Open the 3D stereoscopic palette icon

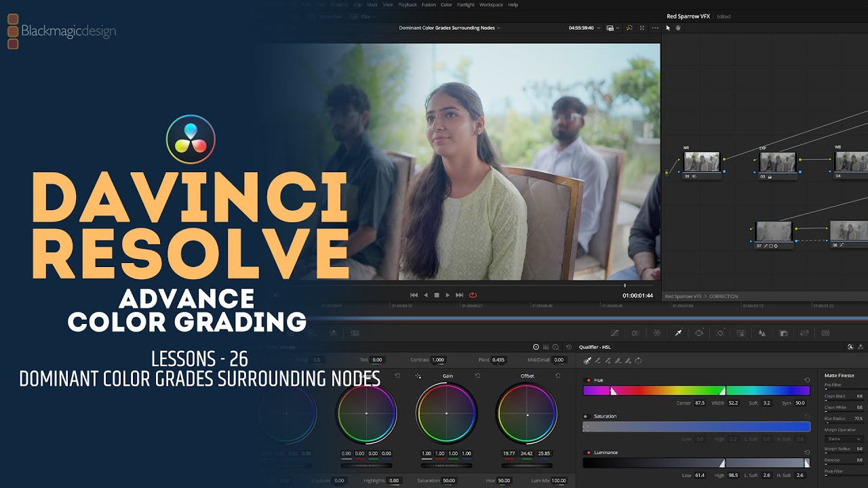(x=825, y=333)
